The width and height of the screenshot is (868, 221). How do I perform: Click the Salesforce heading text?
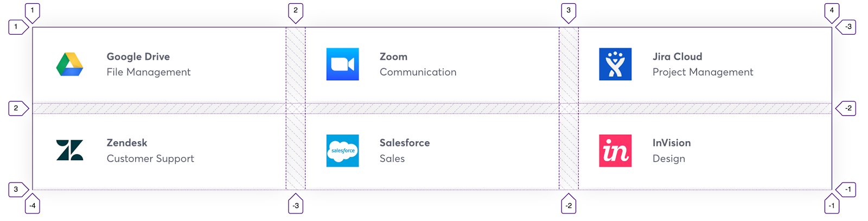[405, 143]
